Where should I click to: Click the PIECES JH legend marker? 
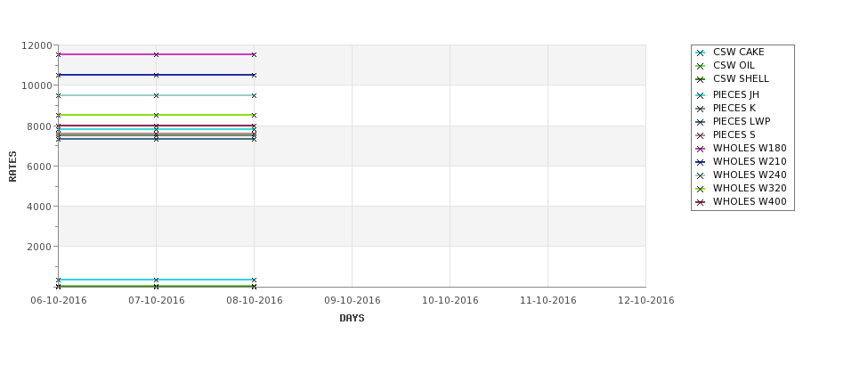coord(701,96)
